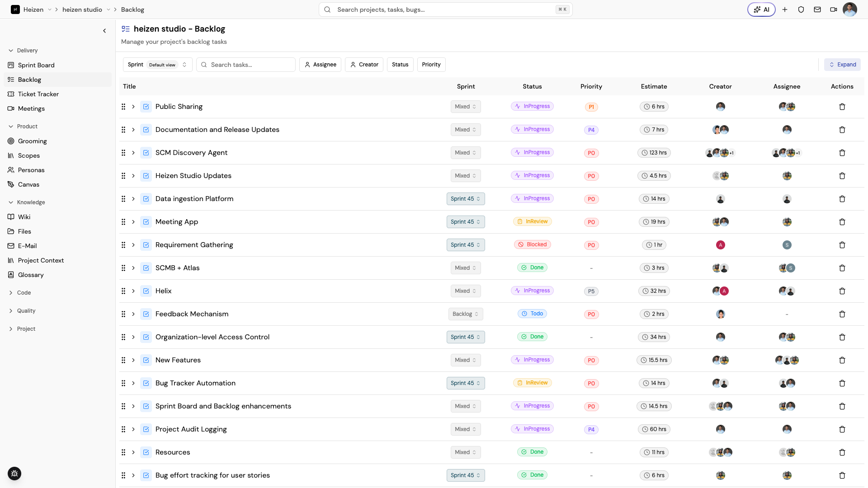Expand the Public Sharing row

[x=133, y=107]
